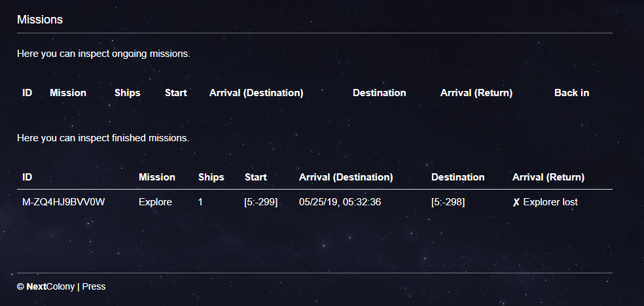Click mission ID M-ZQ4HJ9BVV0W
644x306 pixels.
63,202
